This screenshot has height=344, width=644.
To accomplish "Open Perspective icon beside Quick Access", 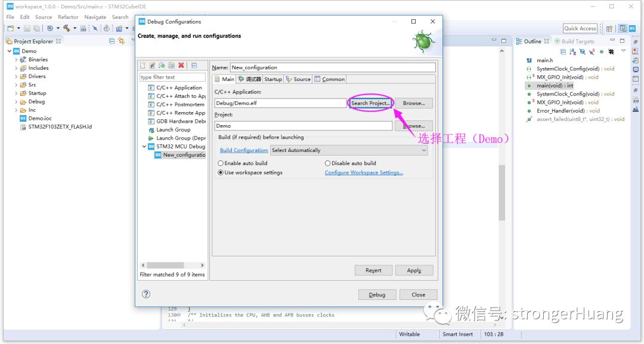I will (609, 29).
